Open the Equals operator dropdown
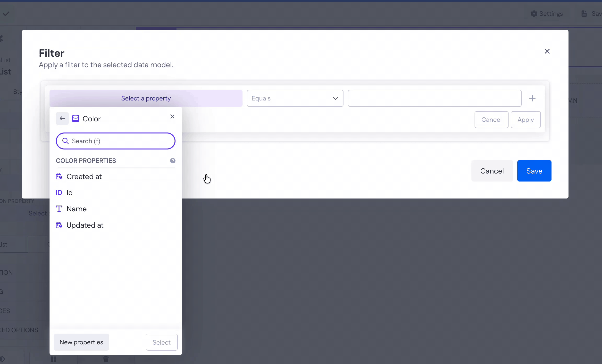 tap(295, 98)
